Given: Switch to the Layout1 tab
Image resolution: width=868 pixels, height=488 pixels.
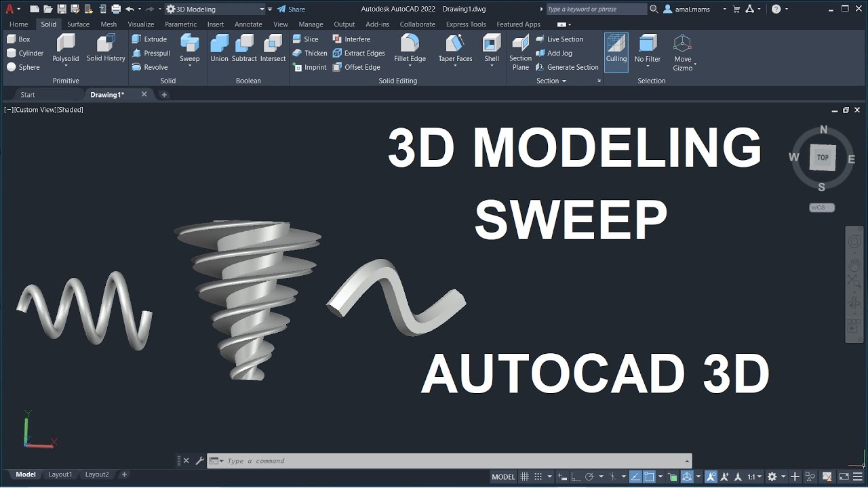Looking at the screenshot, I should (x=60, y=474).
